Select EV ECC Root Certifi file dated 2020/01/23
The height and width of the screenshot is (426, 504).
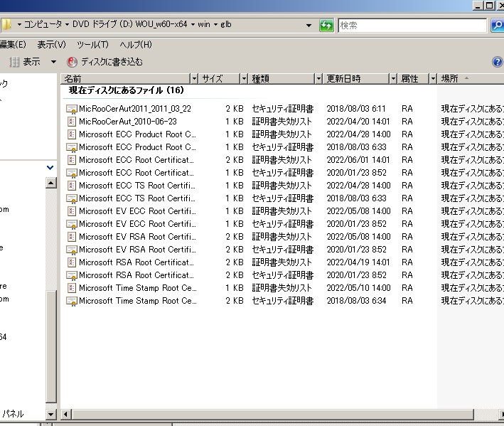click(137, 224)
